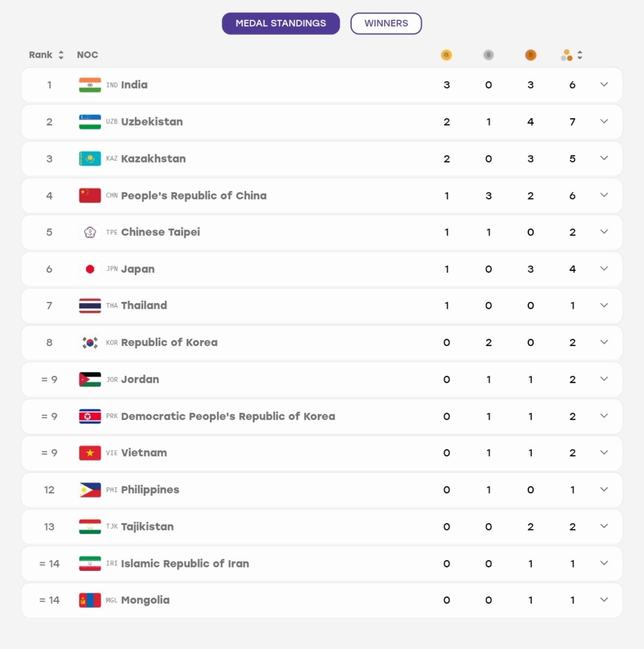
Task: Click Uzbekistan's bronze count of 4
Action: pyautogui.click(x=530, y=122)
